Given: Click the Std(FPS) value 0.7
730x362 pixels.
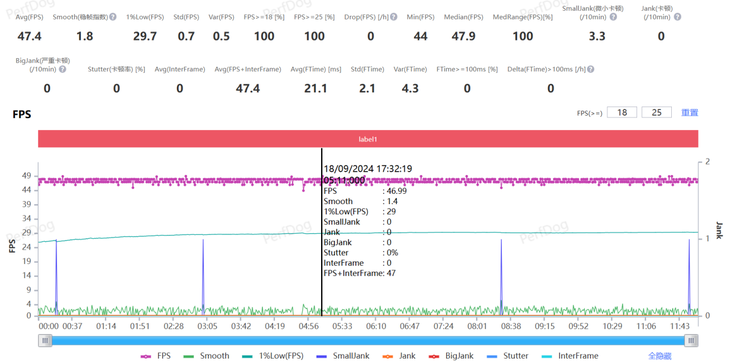Looking at the screenshot, I should (x=186, y=36).
